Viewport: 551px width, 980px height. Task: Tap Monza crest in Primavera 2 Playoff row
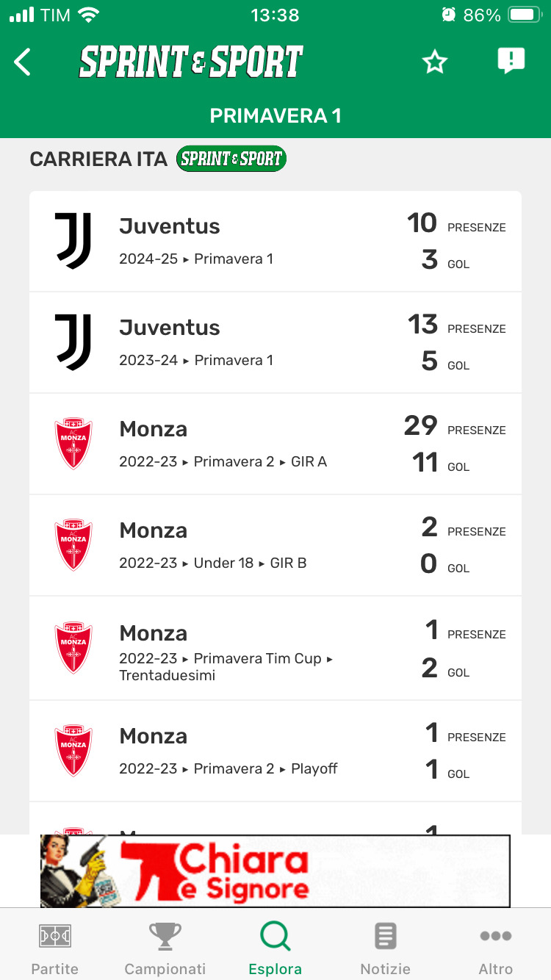point(73,750)
